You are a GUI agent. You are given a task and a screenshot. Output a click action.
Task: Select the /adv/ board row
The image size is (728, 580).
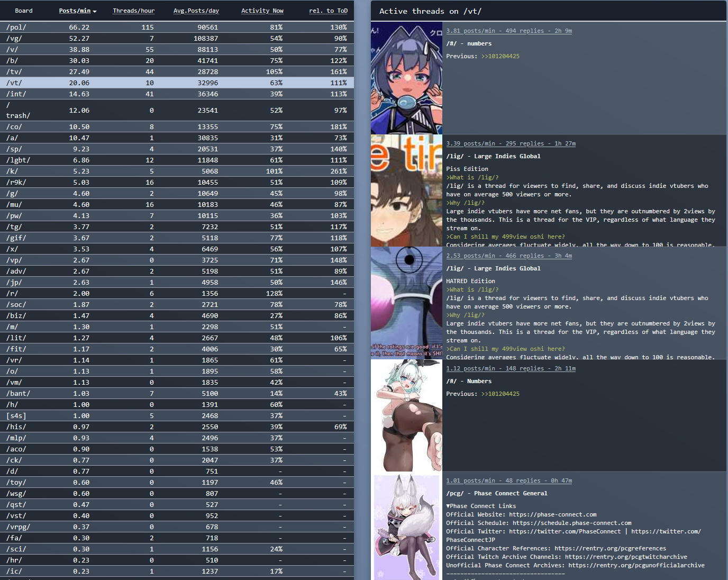point(177,271)
